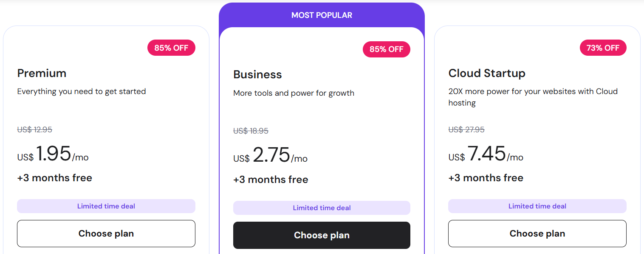This screenshot has height=254, width=644.
Task: Choose the Business plan
Action: point(322,235)
